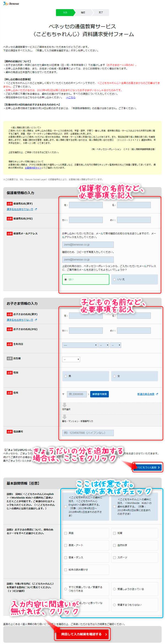165x644 pixels.
Task: Focus the 保護者氏名(漢字) 名 field
Action: 134,205
